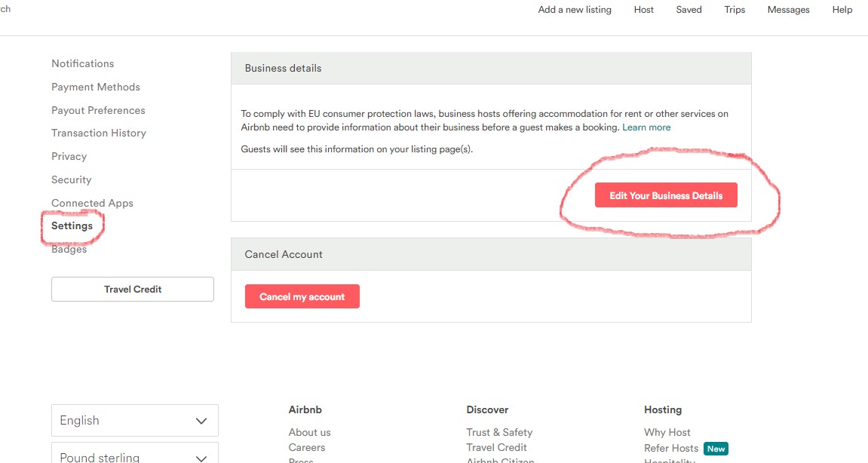Go to Saved in top navigation
The height and width of the screenshot is (463, 868).
(689, 10)
